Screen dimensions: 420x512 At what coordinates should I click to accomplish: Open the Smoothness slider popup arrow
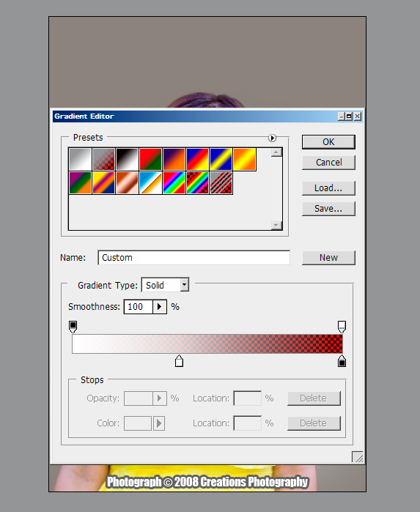(160, 307)
